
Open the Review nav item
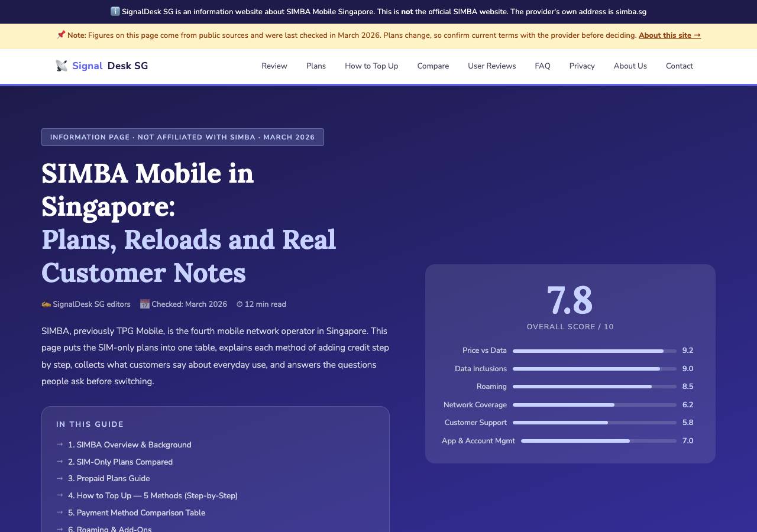coord(274,66)
